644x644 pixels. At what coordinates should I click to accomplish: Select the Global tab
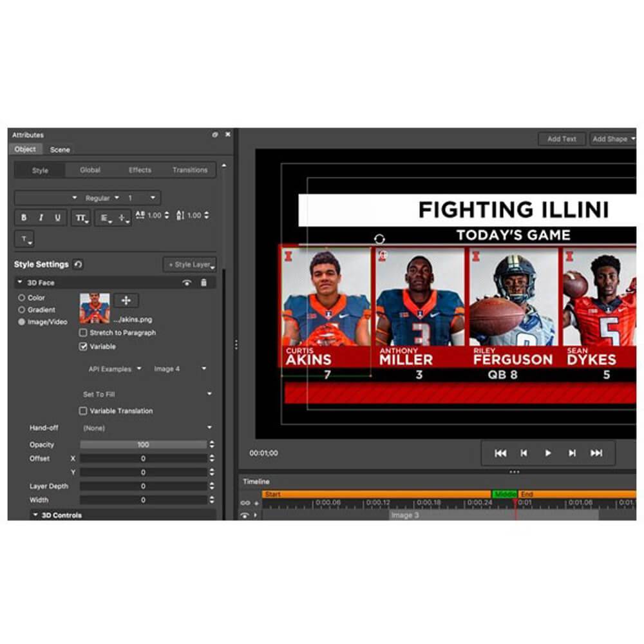(90, 169)
